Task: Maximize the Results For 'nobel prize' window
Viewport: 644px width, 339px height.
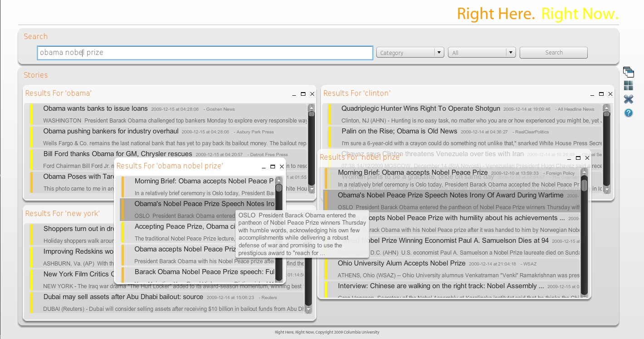Action: [578, 158]
